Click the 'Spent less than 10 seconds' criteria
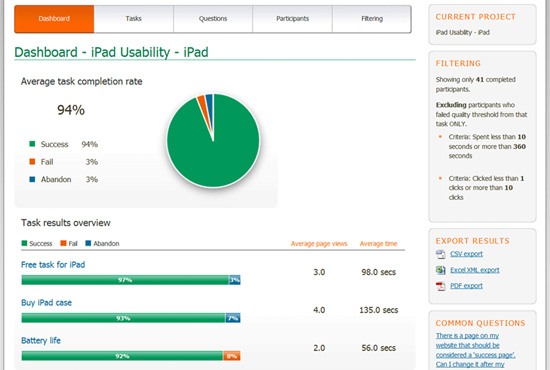Image resolution: width=550 pixels, height=370 pixels. [x=487, y=146]
